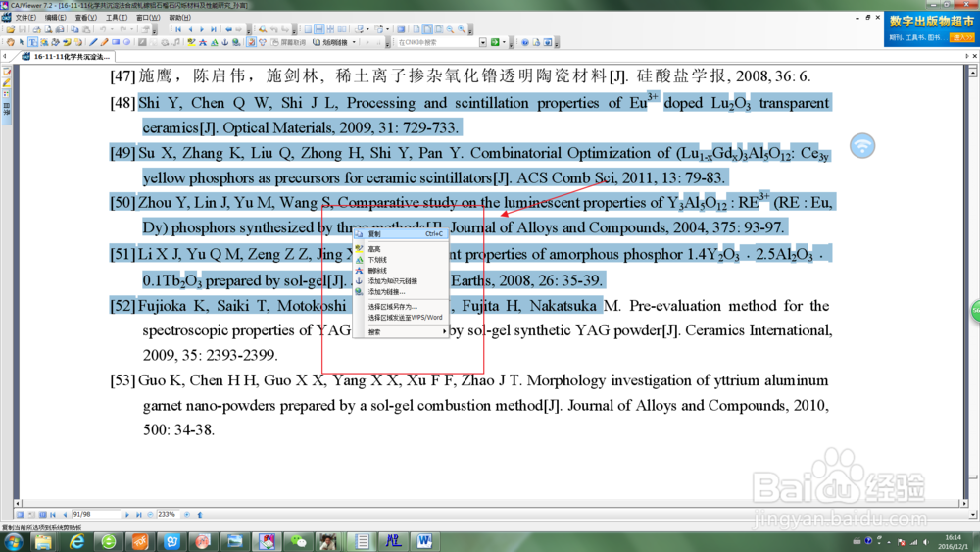
Task: Choose 添加为链接... in the context menu
Action: pos(401,292)
